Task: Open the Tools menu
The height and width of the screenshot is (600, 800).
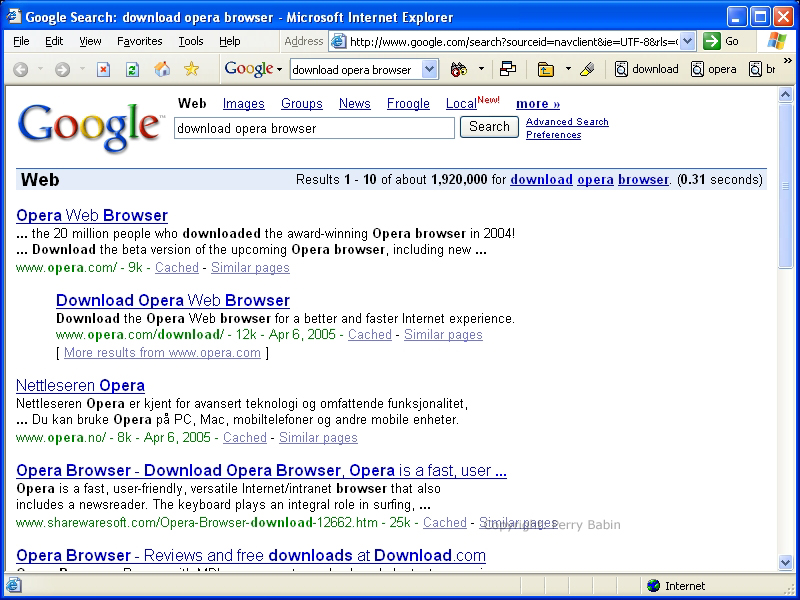Action: [191, 41]
